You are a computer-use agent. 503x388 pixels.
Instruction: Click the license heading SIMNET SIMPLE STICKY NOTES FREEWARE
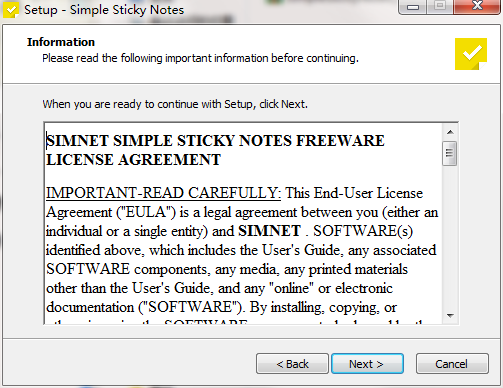coord(215,140)
